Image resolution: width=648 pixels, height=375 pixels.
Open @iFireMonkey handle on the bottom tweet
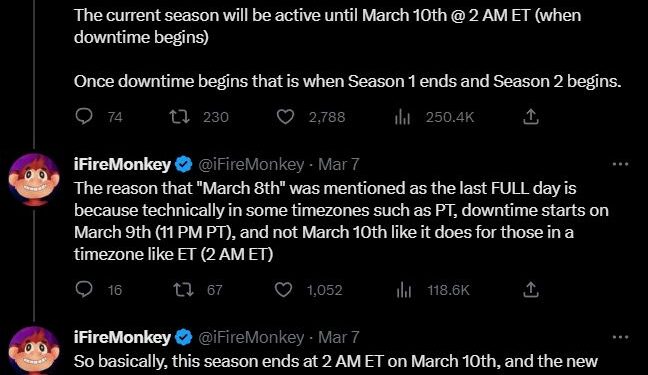(x=251, y=337)
